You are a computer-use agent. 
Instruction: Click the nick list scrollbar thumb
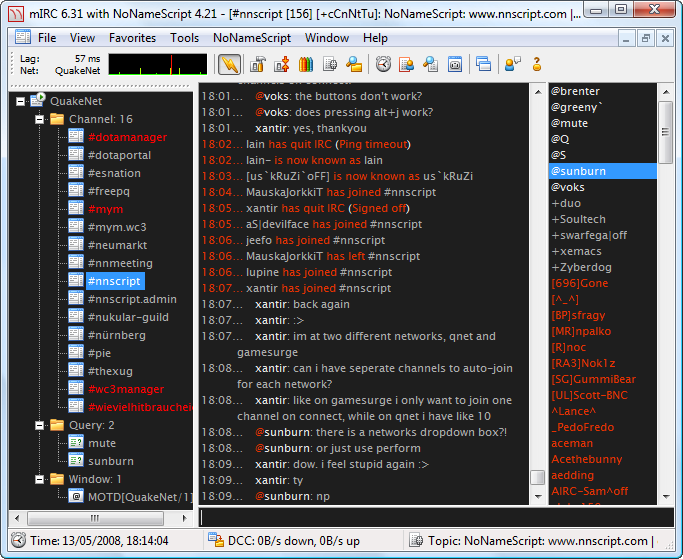[x=666, y=132]
